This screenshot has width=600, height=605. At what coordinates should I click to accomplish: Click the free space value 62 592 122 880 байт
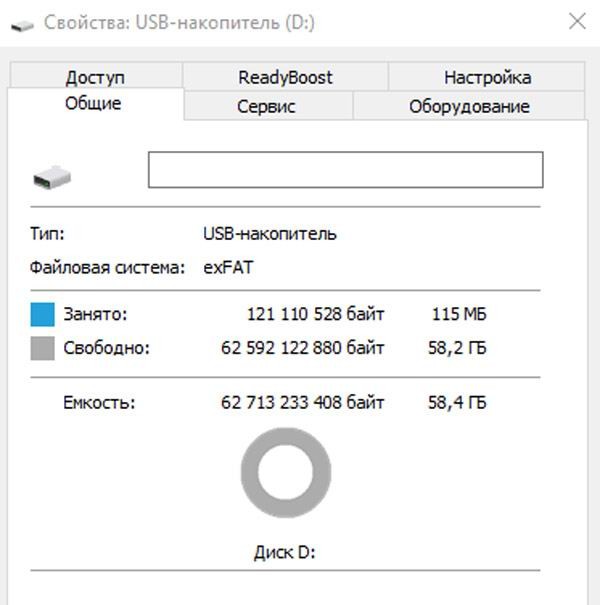(x=302, y=348)
